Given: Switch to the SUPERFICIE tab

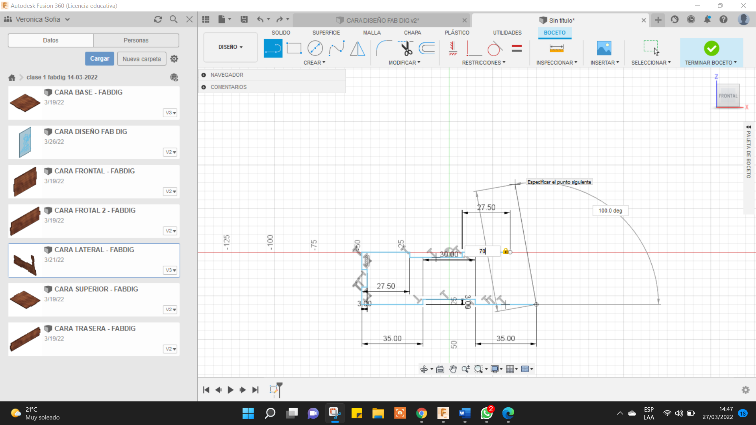Looking at the screenshot, I should click(326, 33).
